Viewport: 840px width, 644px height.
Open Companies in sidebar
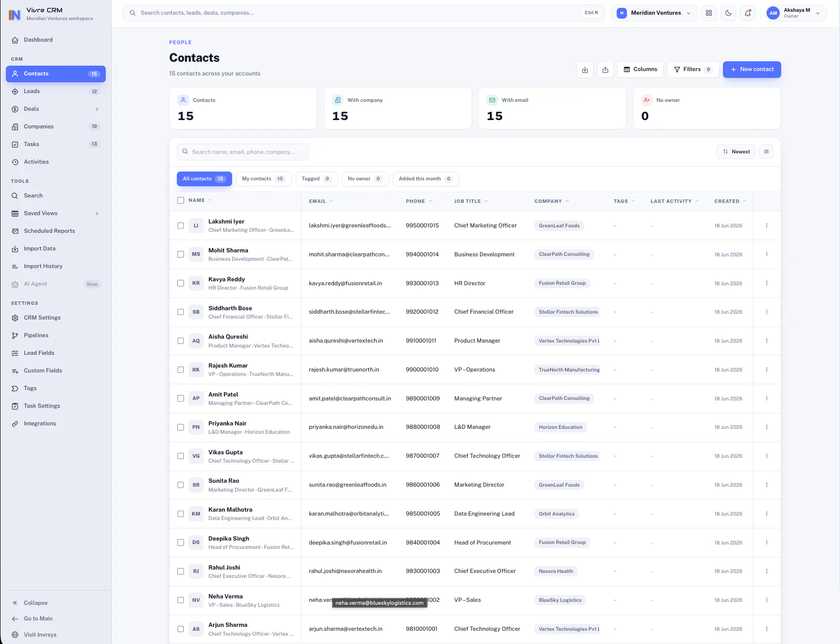click(x=56, y=126)
